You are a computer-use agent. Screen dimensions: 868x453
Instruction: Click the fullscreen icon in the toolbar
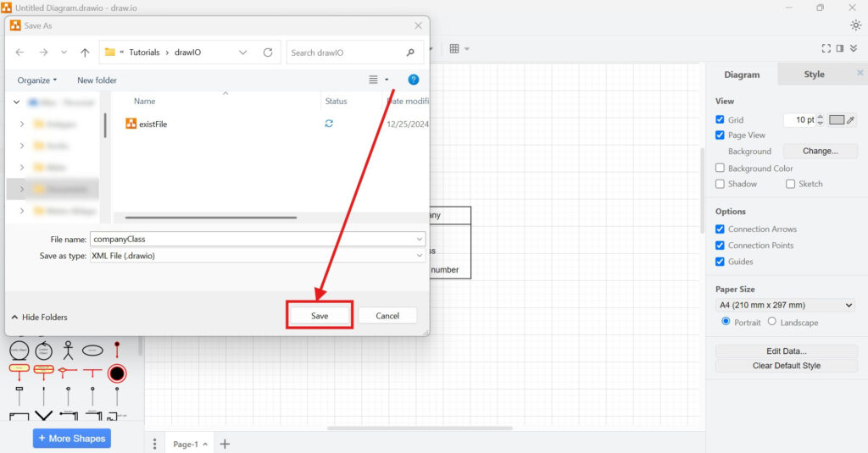pyautogui.click(x=826, y=49)
